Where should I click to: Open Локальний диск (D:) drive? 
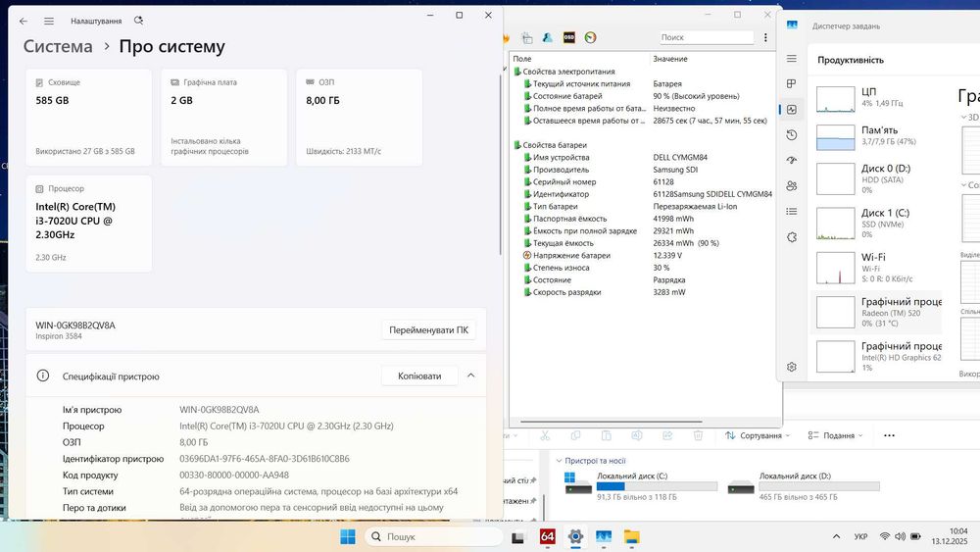[804, 485]
